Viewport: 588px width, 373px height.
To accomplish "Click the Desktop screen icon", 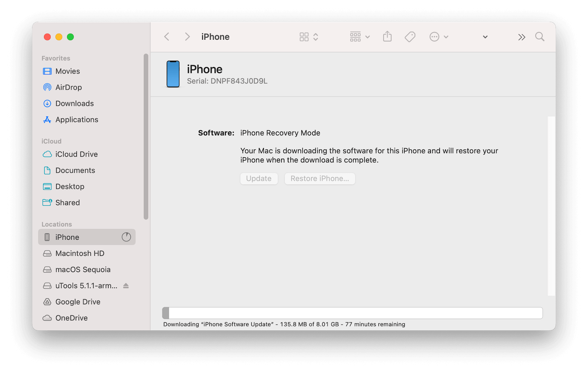I will [47, 186].
